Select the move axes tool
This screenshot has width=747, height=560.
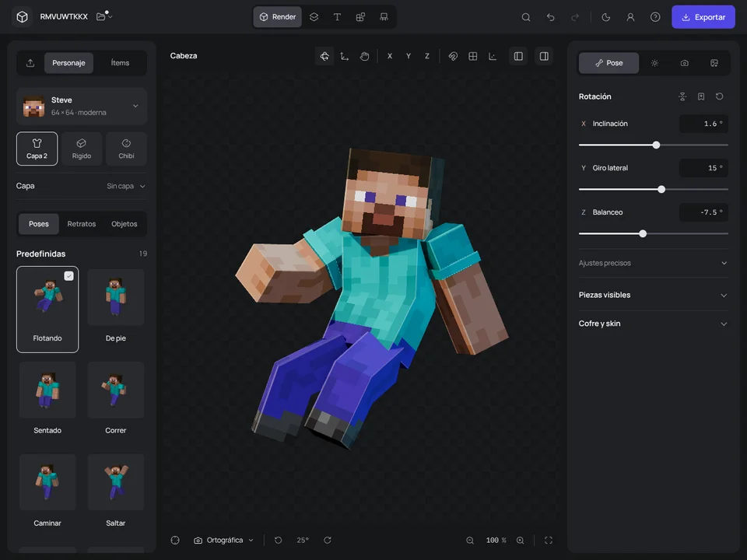coord(345,56)
